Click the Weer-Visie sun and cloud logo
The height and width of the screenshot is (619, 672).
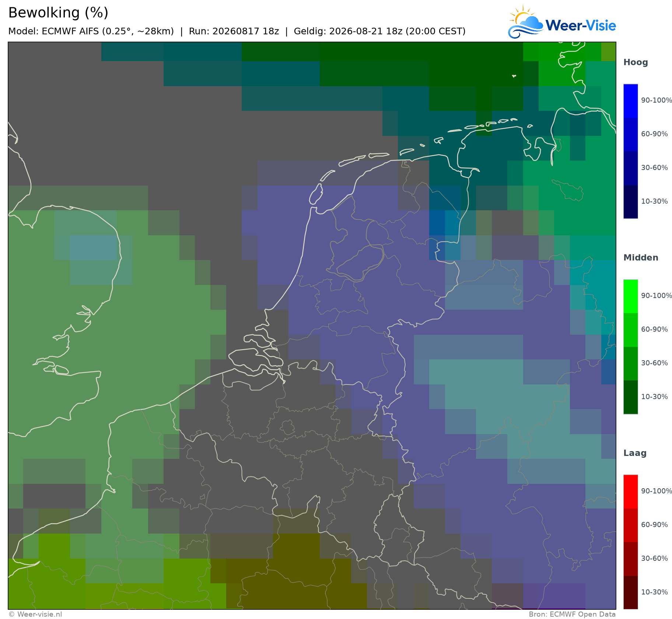(525, 22)
